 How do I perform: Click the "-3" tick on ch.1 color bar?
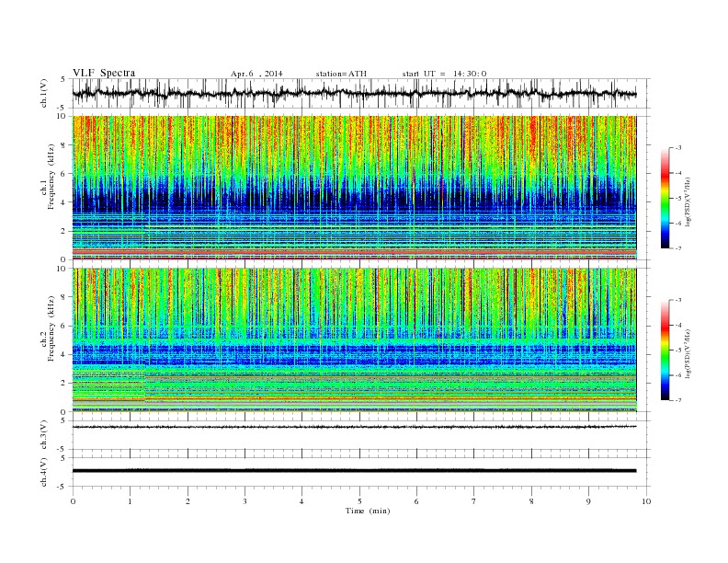[x=678, y=148]
